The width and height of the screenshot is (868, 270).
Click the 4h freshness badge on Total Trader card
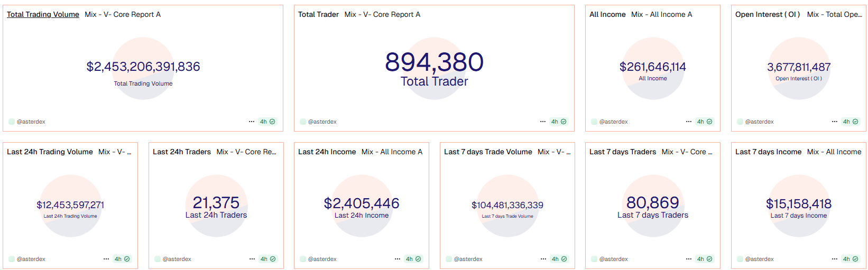click(558, 122)
